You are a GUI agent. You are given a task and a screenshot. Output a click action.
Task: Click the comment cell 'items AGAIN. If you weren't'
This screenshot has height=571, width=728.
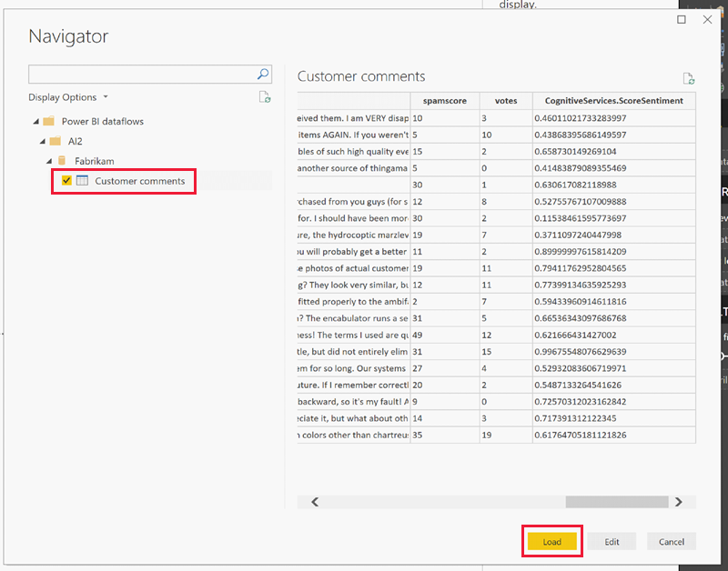pos(354,135)
